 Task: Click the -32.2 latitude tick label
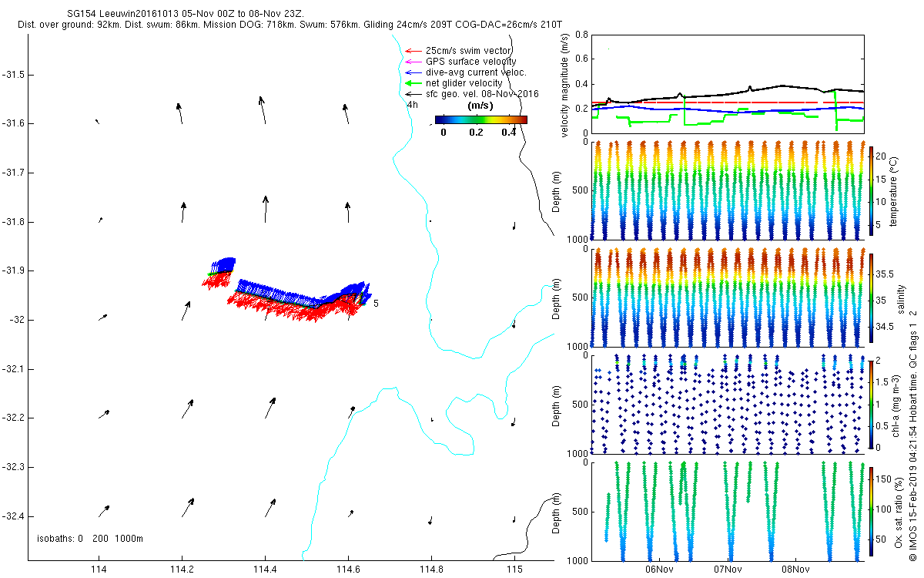pos(13,418)
